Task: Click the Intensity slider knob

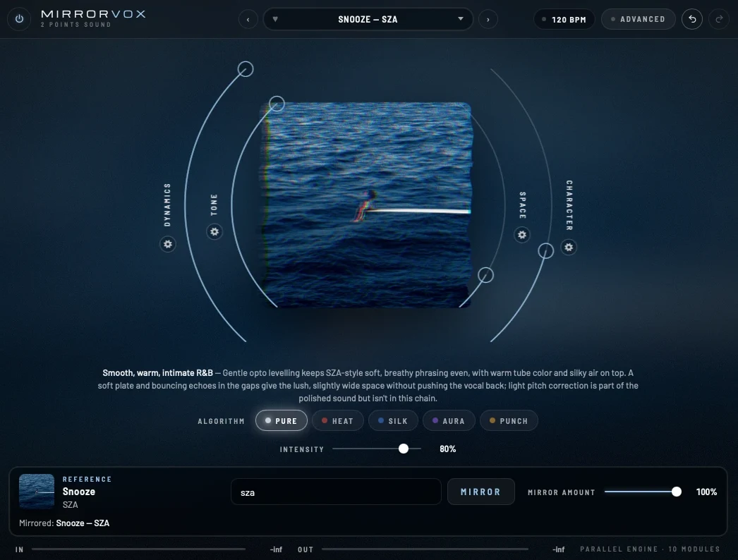Action: click(404, 449)
